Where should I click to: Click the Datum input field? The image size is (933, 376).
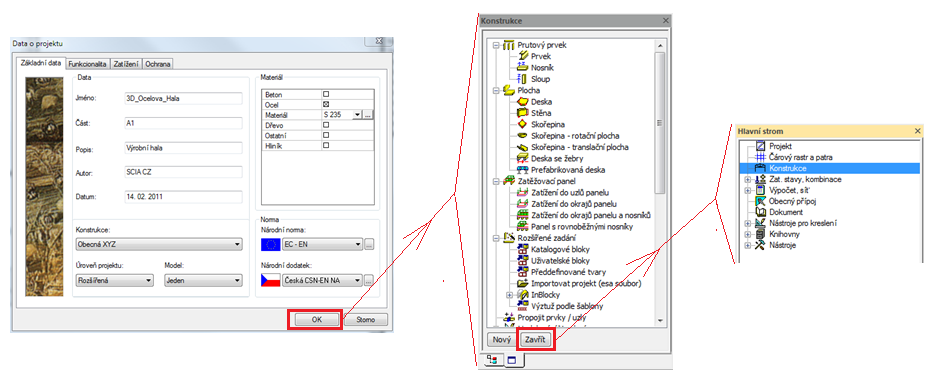[x=183, y=196]
